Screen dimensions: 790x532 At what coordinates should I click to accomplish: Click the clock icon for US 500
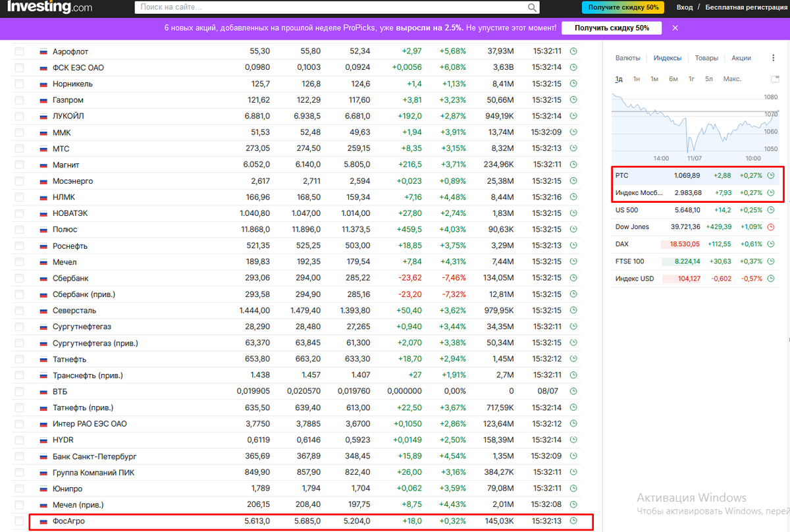click(770, 210)
